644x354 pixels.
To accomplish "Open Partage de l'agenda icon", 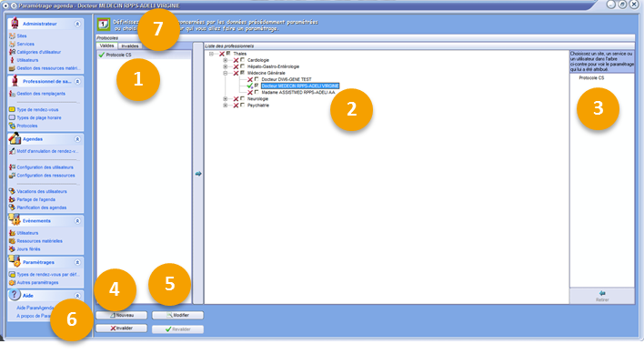I will coord(12,199).
